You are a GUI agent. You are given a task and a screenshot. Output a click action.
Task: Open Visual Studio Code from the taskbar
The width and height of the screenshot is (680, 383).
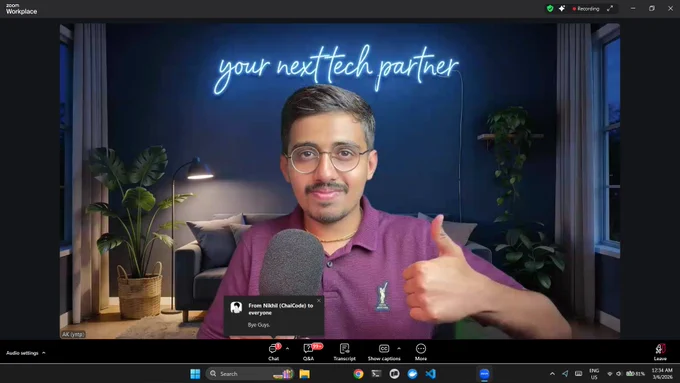pyautogui.click(x=430, y=373)
